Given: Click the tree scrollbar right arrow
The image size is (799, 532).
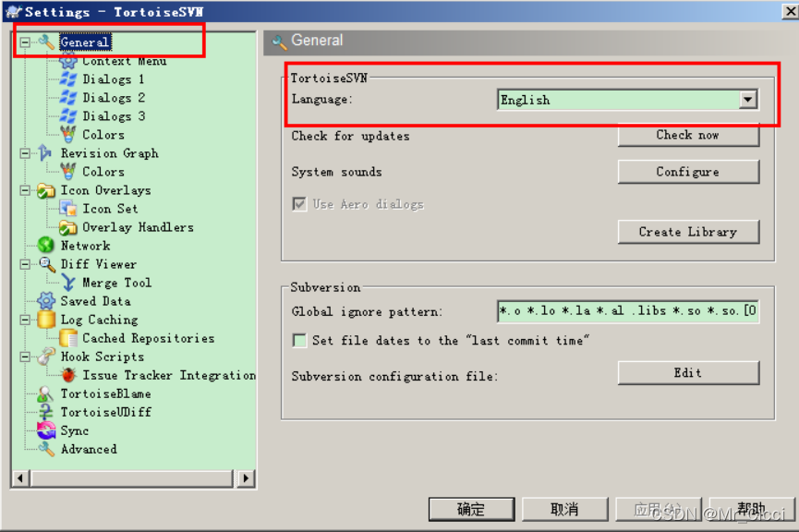Looking at the screenshot, I should 246,478.
